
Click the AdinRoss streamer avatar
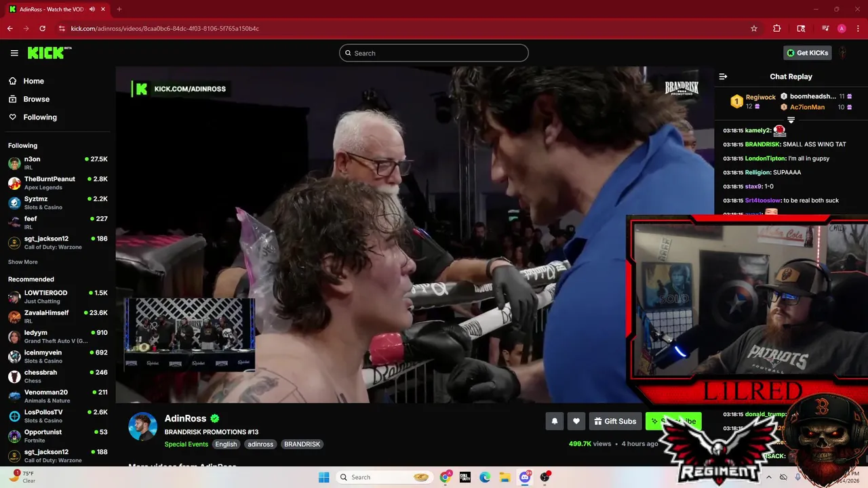143,426
